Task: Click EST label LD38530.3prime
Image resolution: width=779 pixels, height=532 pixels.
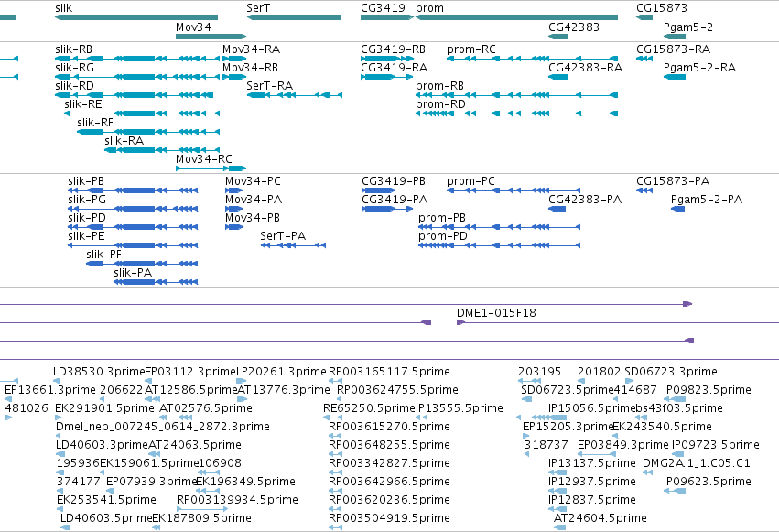Action: click(99, 372)
